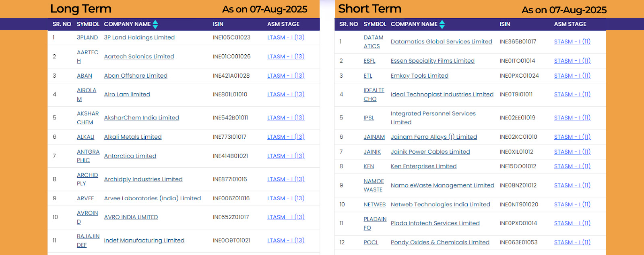Open AVRO INDIA LIMITED company link
Screen dimensions: 644x255
(x=131, y=217)
